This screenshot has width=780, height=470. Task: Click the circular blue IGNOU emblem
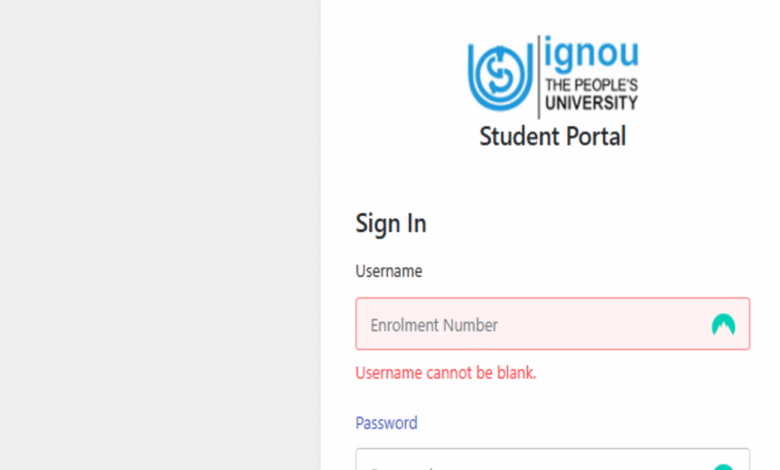[500, 77]
